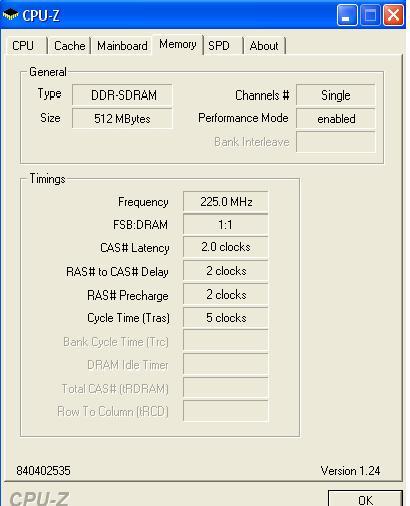Viewport: 410px width, 506px height.
Task: Select the Mainboard tab
Action: click(122, 46)
